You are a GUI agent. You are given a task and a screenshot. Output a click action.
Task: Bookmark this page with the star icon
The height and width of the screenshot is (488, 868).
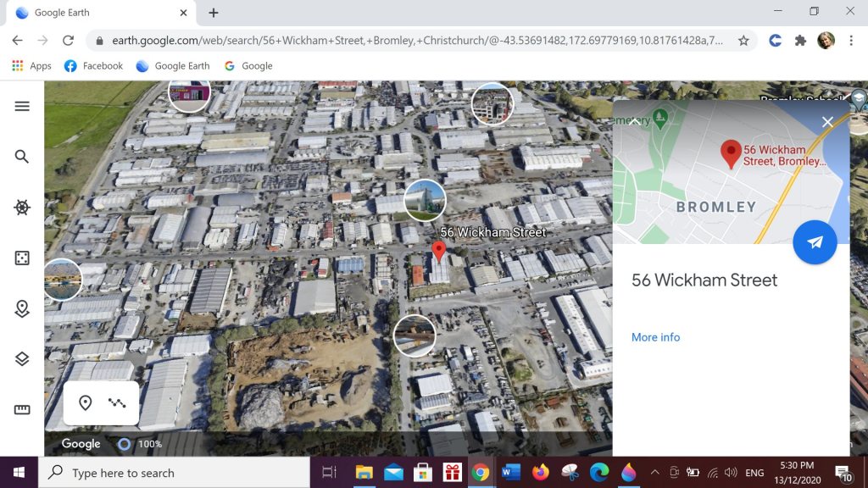[743, 41]
